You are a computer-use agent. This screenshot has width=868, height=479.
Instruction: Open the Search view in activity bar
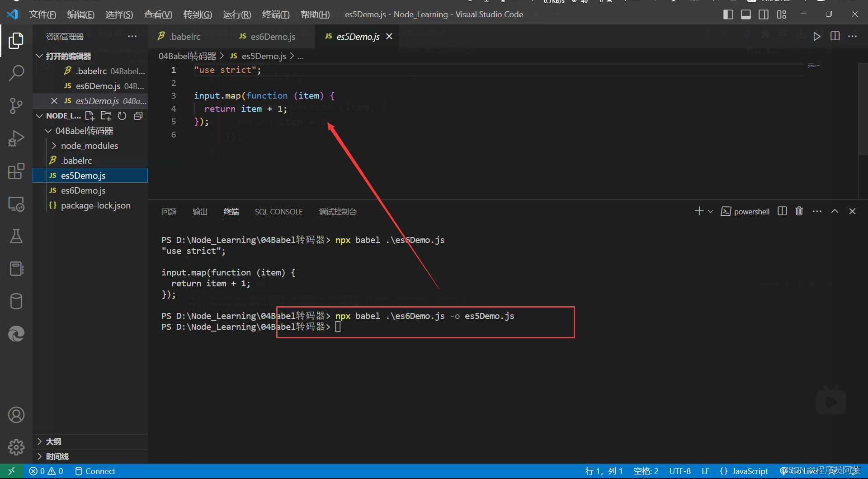[x=16, y=73]
